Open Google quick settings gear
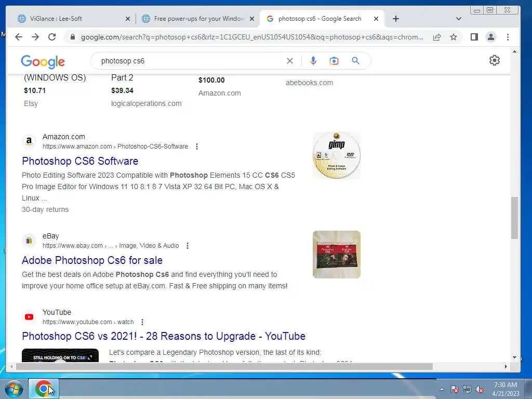 (x=495, y=60)
